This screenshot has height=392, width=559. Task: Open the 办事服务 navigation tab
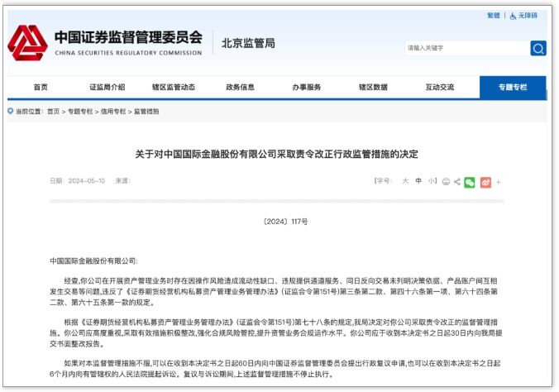coord(307,87)
